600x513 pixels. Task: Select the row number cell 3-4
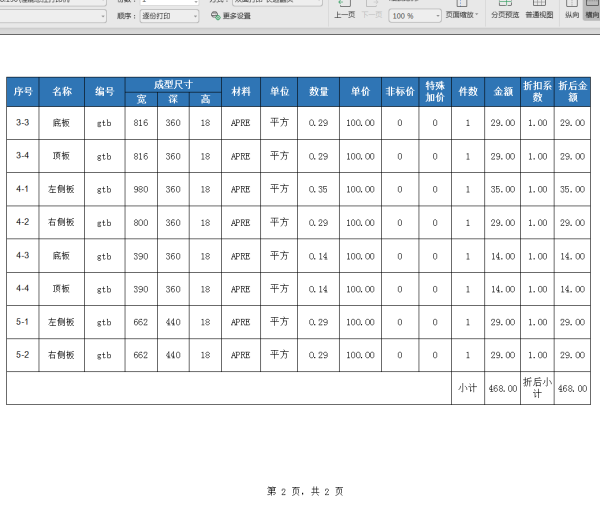coord(23,156)
